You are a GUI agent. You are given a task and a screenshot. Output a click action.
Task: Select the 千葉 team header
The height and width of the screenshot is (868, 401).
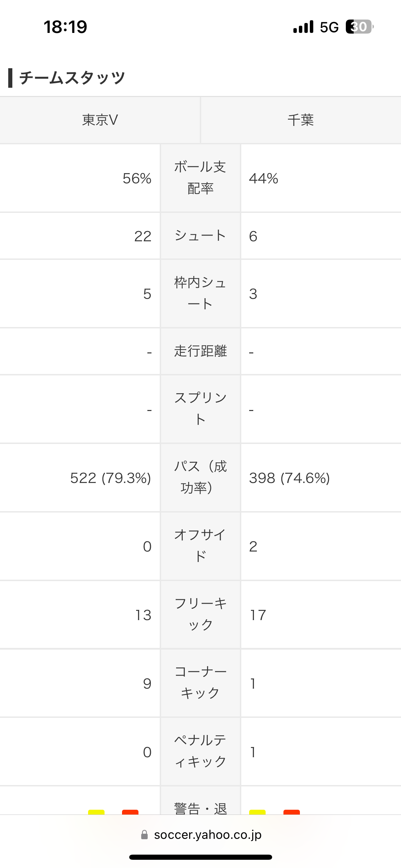click(x=301, y=120)
